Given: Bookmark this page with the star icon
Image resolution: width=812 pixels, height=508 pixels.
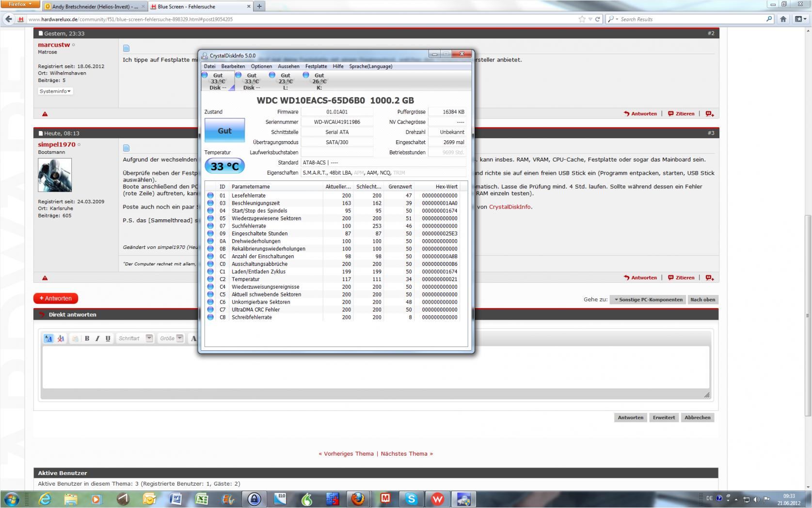Looking at the screenshot, I should [x=582, y=19].
